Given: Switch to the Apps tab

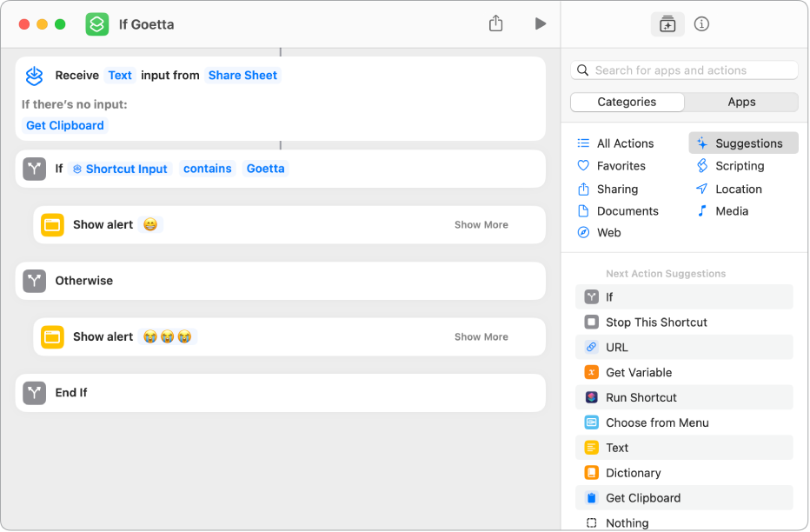Looking at the screenshot, I should pos(740,102).
